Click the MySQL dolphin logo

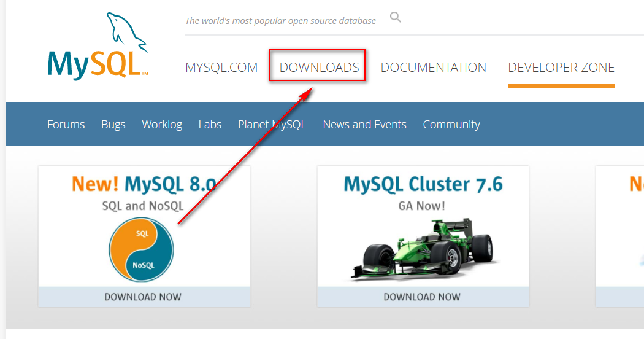tap(98, 46)
